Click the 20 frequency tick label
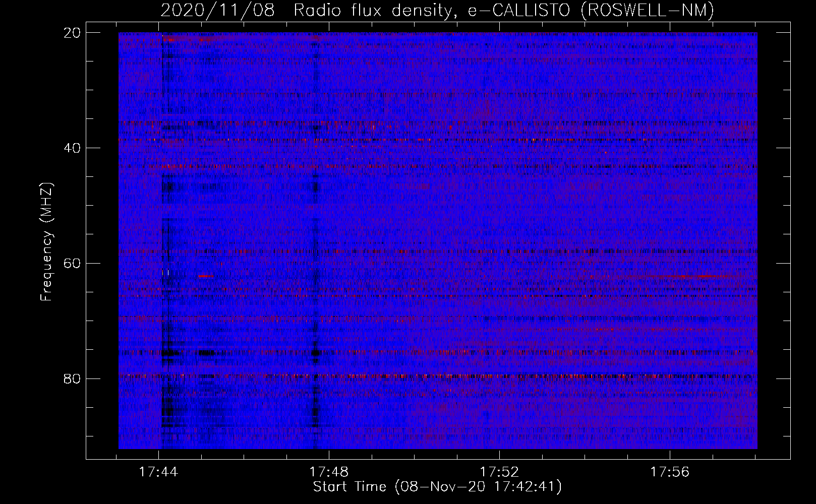This screenshot has width=816, height=504. pos(73,33)
